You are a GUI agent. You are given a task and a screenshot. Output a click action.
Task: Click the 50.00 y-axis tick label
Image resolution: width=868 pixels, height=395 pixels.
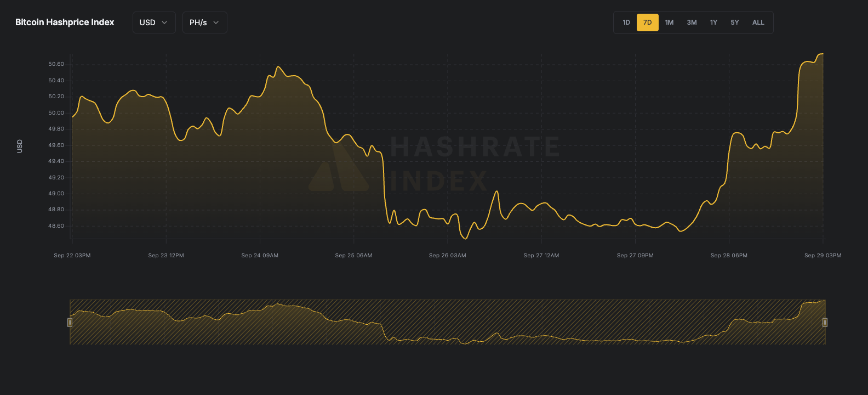pos(56,113)
